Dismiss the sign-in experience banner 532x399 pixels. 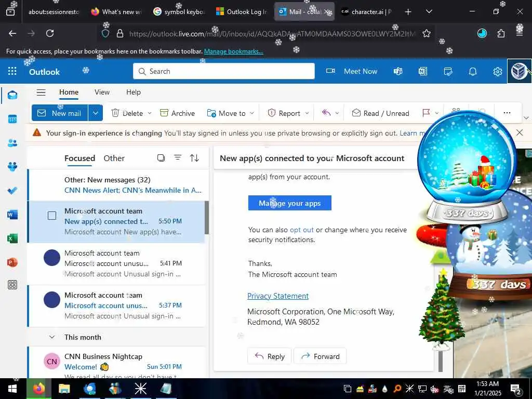point(520,132)
